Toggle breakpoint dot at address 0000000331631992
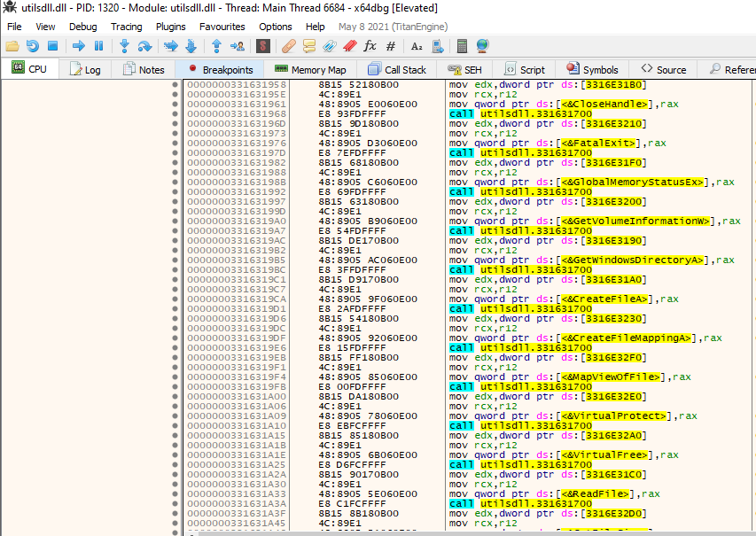The height and width of the screenshot is (536, 756). pos(175,192)
